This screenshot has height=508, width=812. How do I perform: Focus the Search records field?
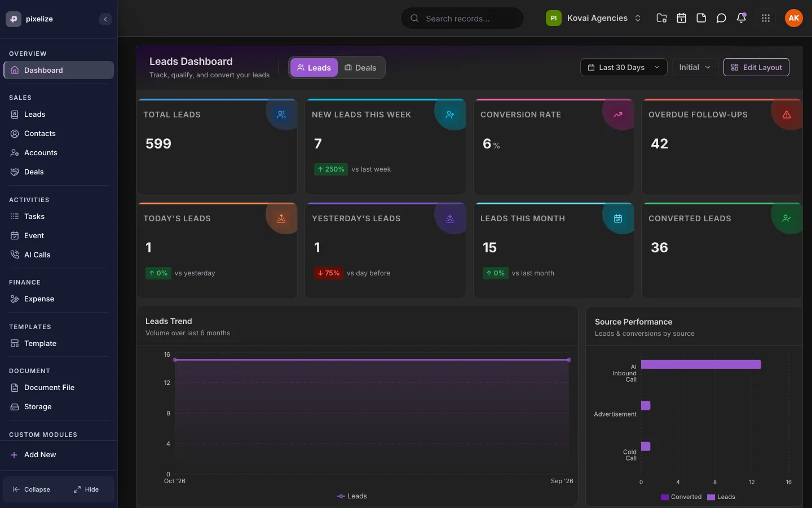tap(462, 18)
